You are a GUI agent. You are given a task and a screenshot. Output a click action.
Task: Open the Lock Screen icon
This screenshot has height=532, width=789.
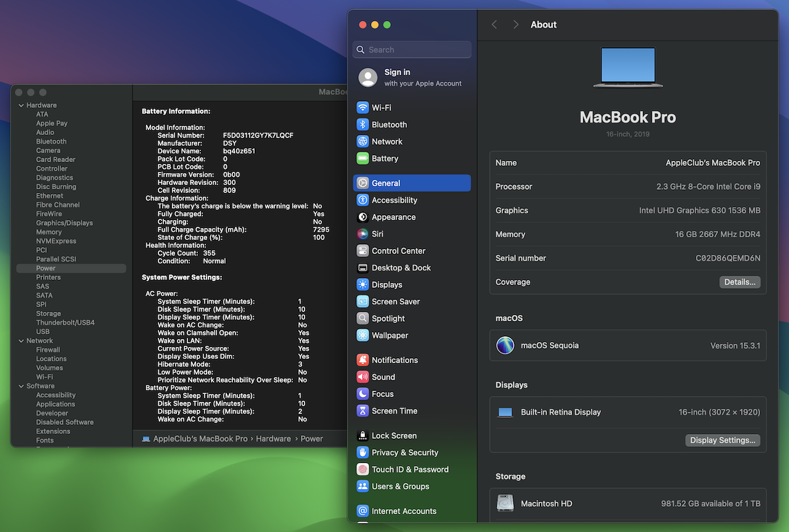click(x=362, y=435)
